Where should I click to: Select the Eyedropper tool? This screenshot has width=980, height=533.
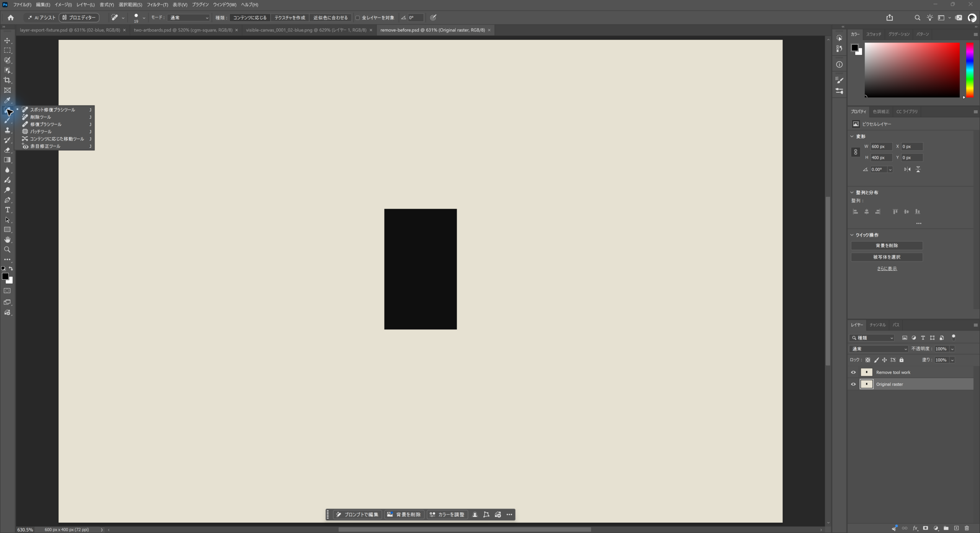click(x=7, y=100)
